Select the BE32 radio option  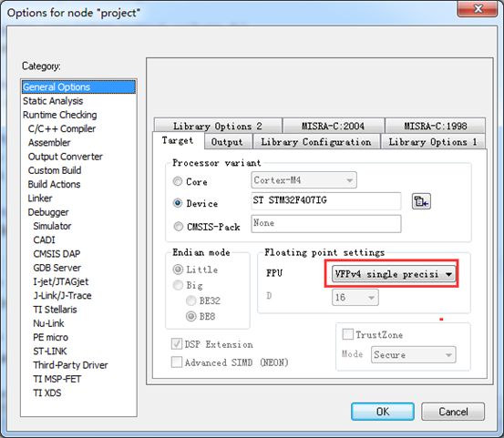click(190, 300)
